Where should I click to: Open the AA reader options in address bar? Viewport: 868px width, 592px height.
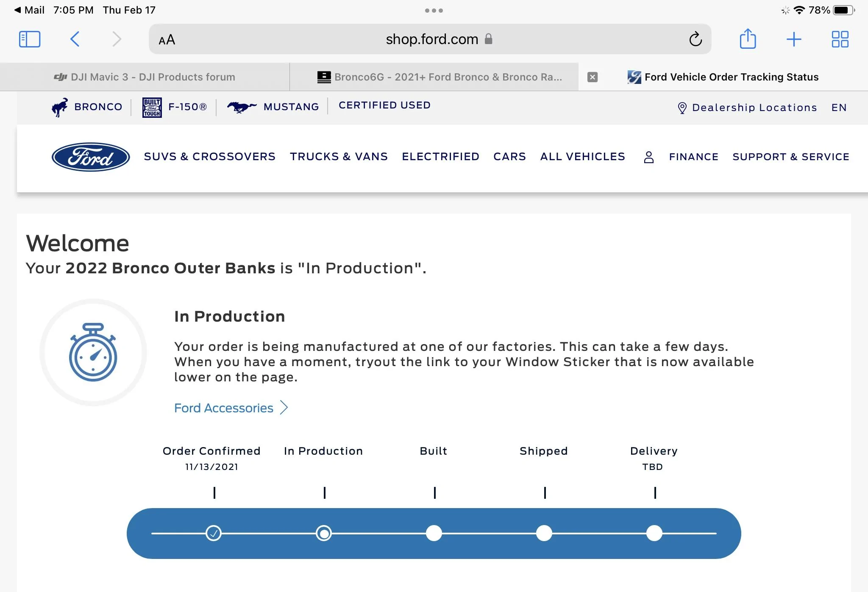167,40
